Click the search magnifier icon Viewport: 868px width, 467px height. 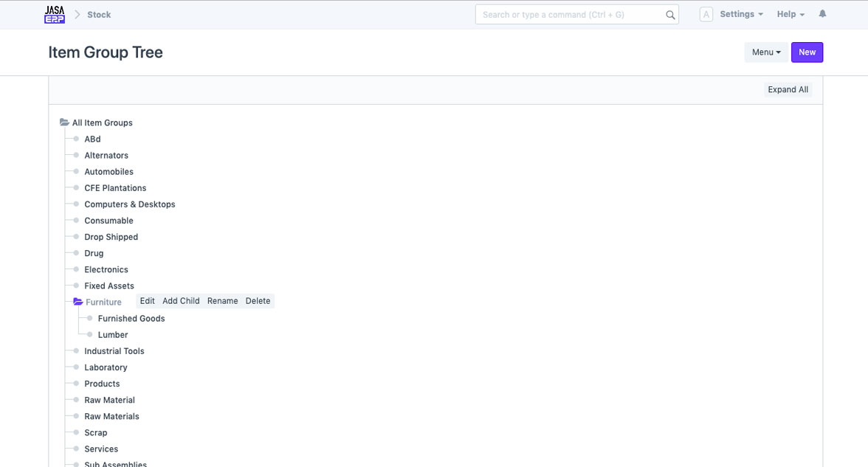(670, 15)
